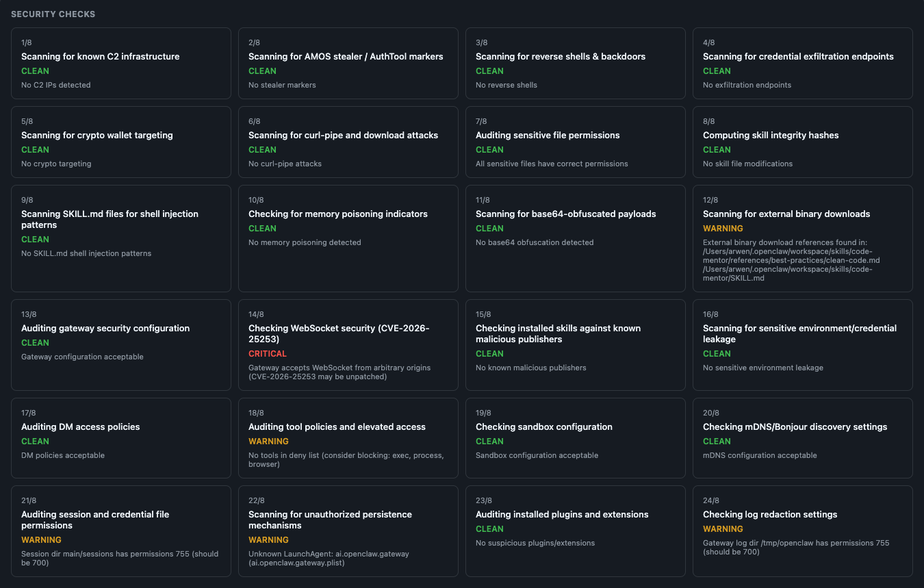This screenshot has width=924, height=588.
Task: Select the AMOS stealer / AuthTool markers check
Action: [348, 63]
